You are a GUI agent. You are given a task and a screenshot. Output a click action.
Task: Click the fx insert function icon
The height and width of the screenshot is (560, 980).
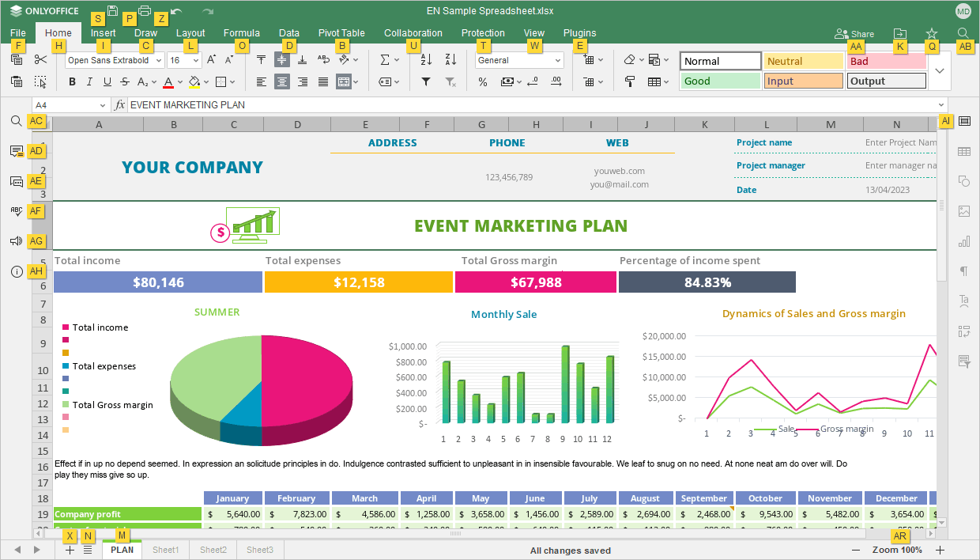click(x=120, y=104)
